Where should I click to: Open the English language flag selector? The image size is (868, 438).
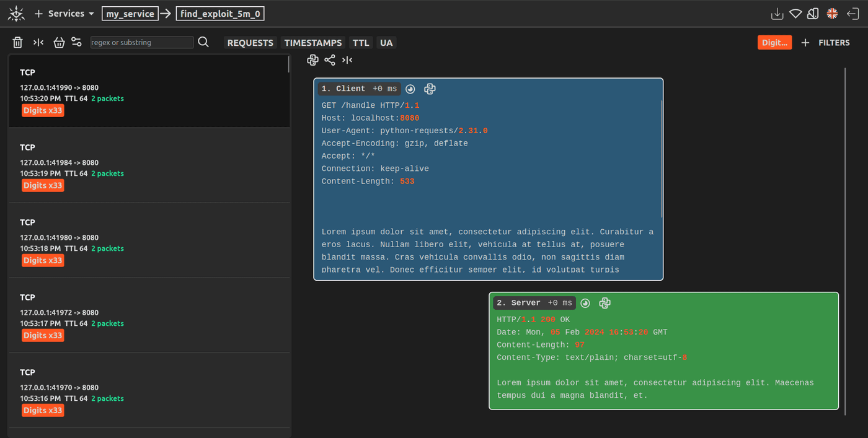click(832, 14)
